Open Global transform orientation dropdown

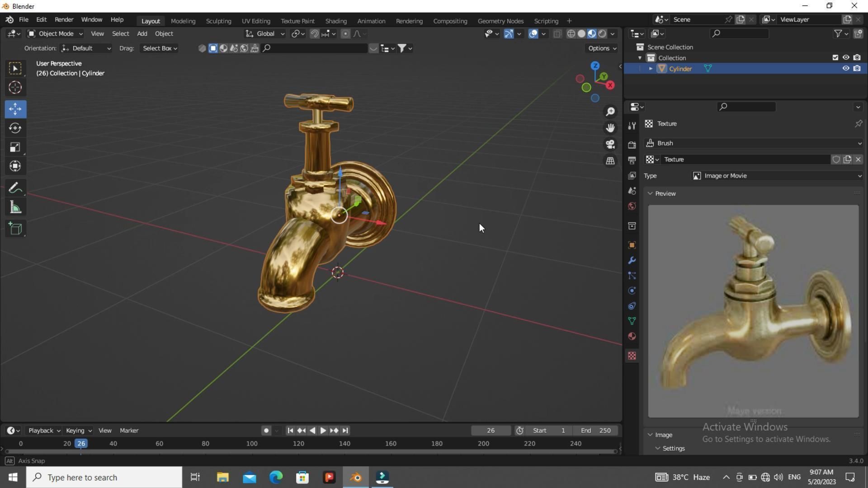click(x=265, y=33)
